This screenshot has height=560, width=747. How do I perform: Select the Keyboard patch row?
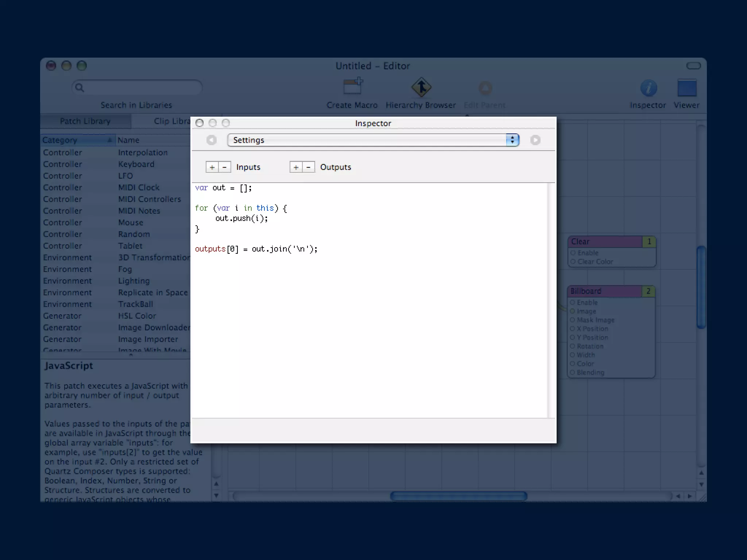115,164
